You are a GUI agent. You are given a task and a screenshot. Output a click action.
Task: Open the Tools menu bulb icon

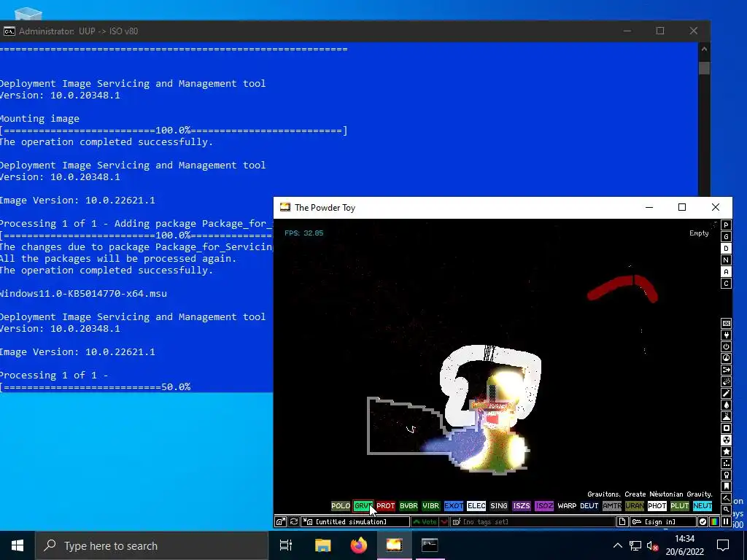[726, 475]
